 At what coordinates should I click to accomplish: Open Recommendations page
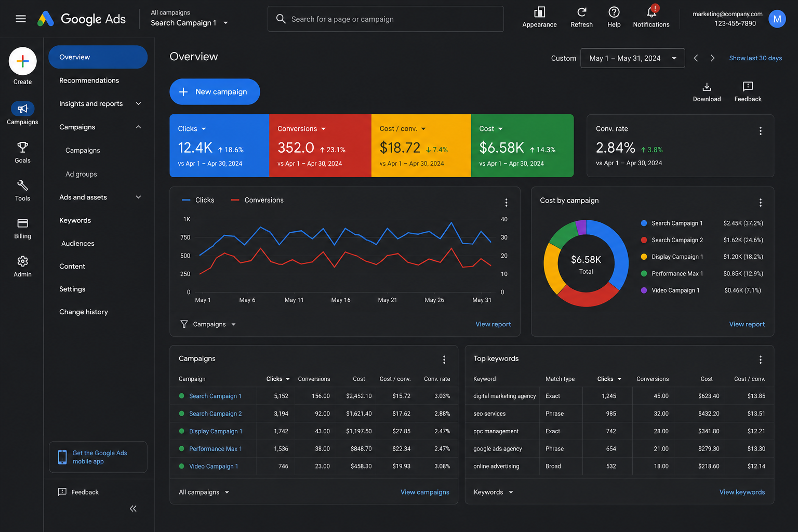click(x=89, y=81)
